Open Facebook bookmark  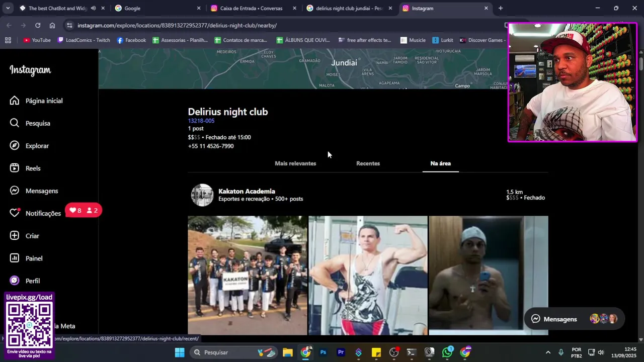pyautogui.click(x=131, y=40)
